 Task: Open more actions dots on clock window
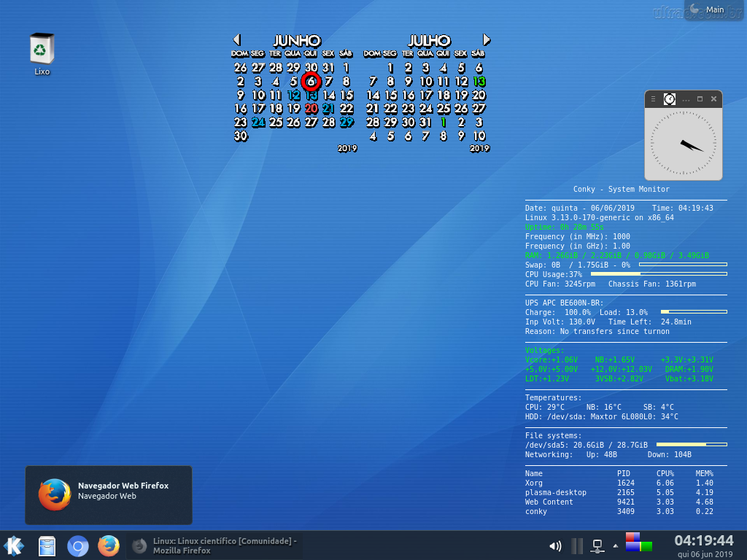click(686, 99)
